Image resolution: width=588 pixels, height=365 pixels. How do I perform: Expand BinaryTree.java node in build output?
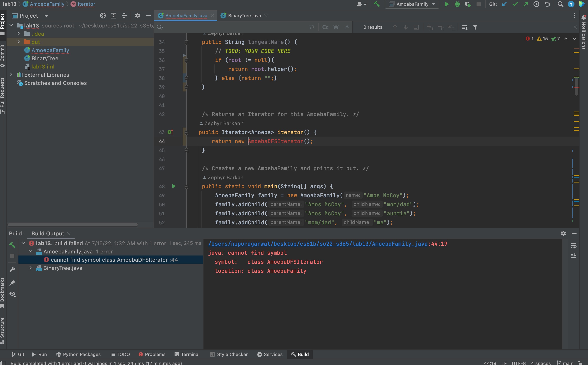tap(30, 268)
